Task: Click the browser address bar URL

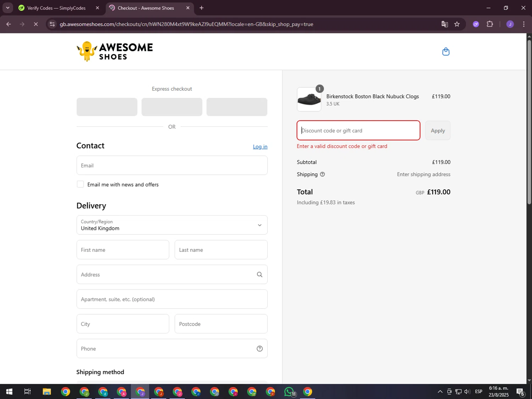Action: (186, 24)
